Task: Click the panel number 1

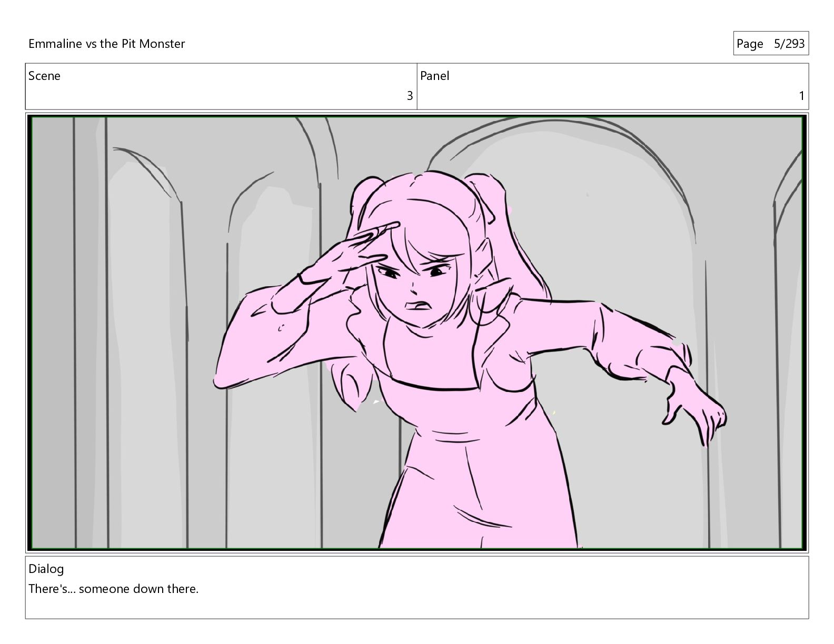Action: click(802, 96)
